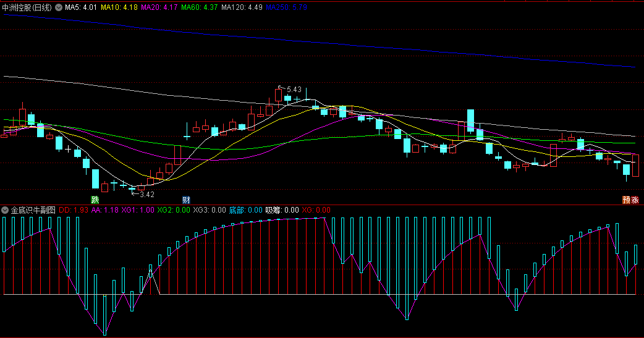Screen dimensions: 644x338
Task: Select the magenta MA20: 4.17 label
Action: (x=159, y=7)
